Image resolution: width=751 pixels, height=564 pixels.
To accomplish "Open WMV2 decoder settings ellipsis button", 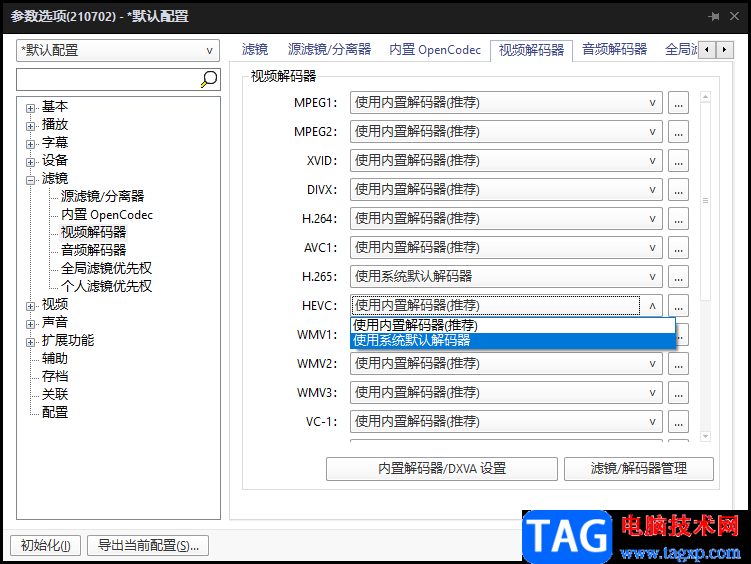I will (678, 363).
